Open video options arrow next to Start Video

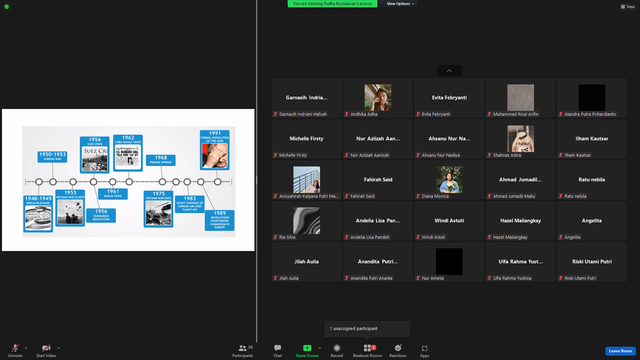click(x=58, y=348)
